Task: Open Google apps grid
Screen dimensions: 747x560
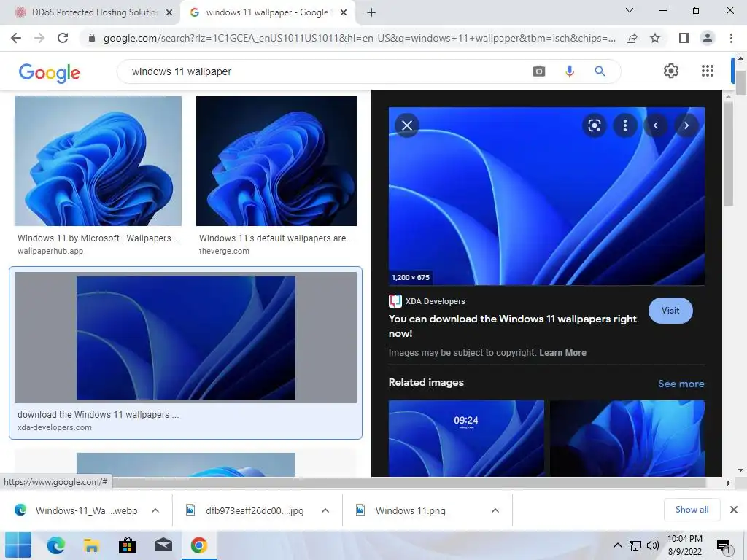Action: [708, 71]
